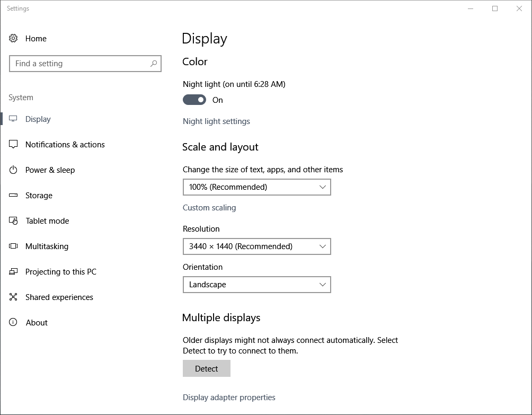532x415 pixels.
Task: Click the About info icon
Action: [13, 323]
